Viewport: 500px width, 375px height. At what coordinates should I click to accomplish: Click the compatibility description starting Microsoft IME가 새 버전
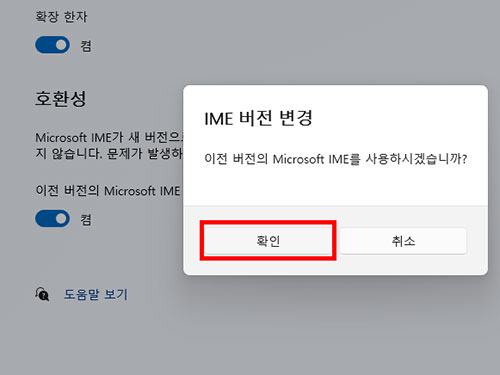(109, 145)
